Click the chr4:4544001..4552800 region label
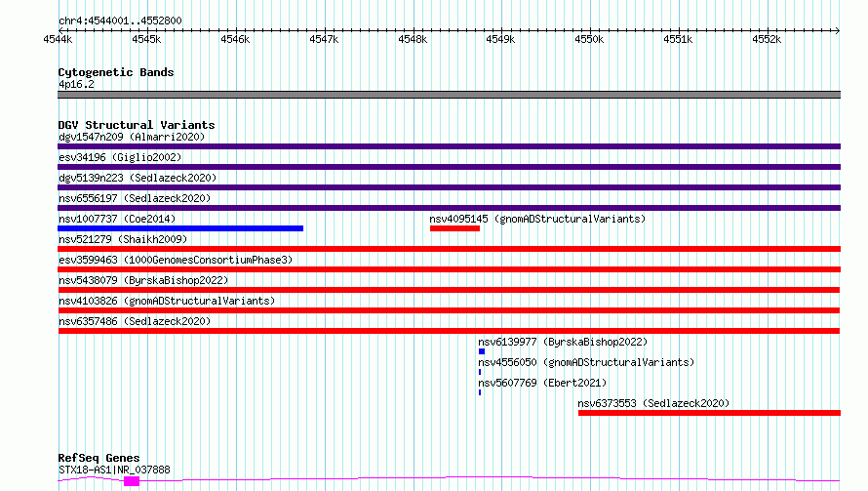868x491 pixels. coord(120,21)
